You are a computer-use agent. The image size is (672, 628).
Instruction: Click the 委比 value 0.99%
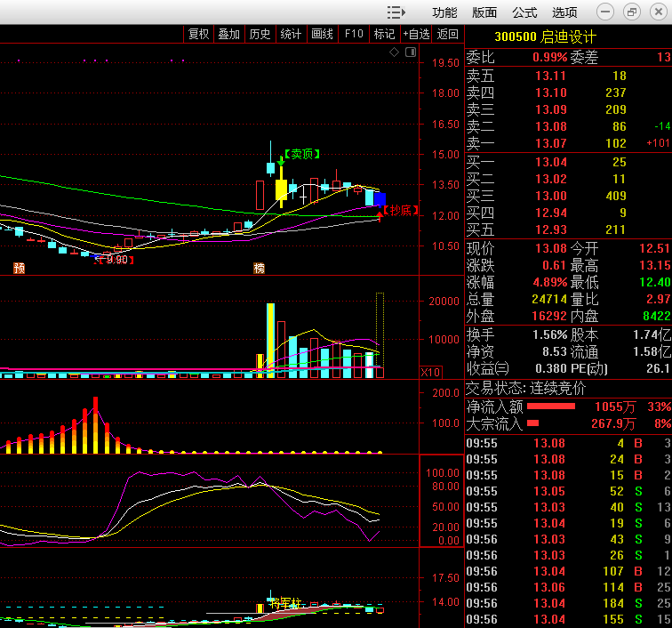tap(550, 58)
